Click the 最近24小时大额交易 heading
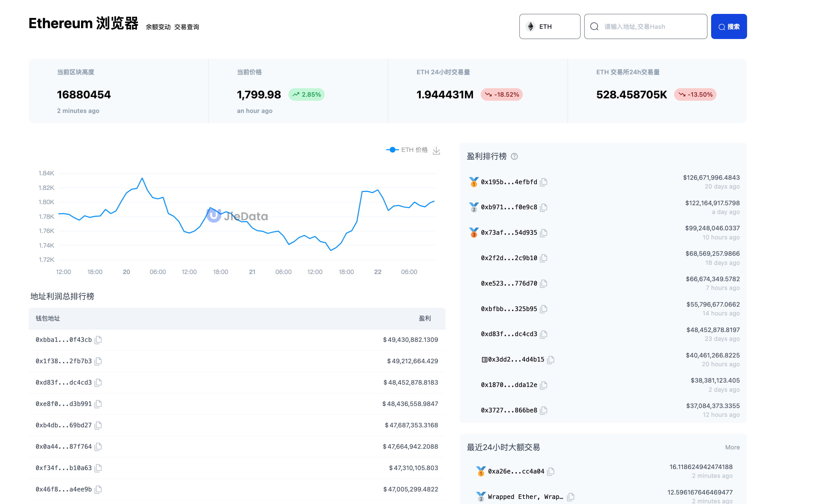Screen dimensions: 819x504 click(x=503, y=447)
